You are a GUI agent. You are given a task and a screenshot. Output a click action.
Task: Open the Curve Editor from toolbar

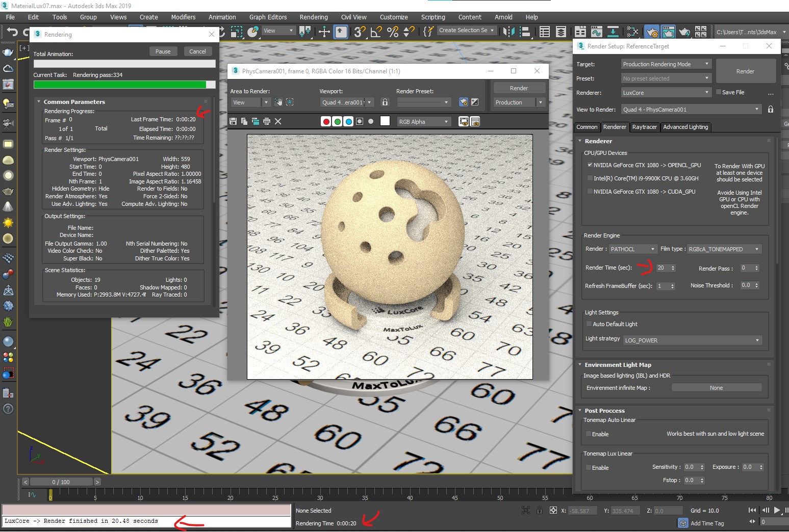[596, 32]
